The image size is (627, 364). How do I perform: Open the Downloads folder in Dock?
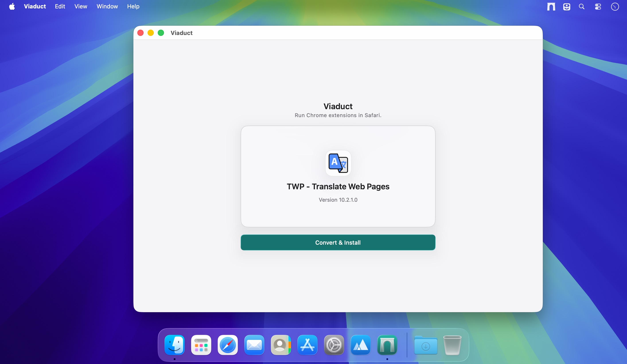click(x=426, y=345)
